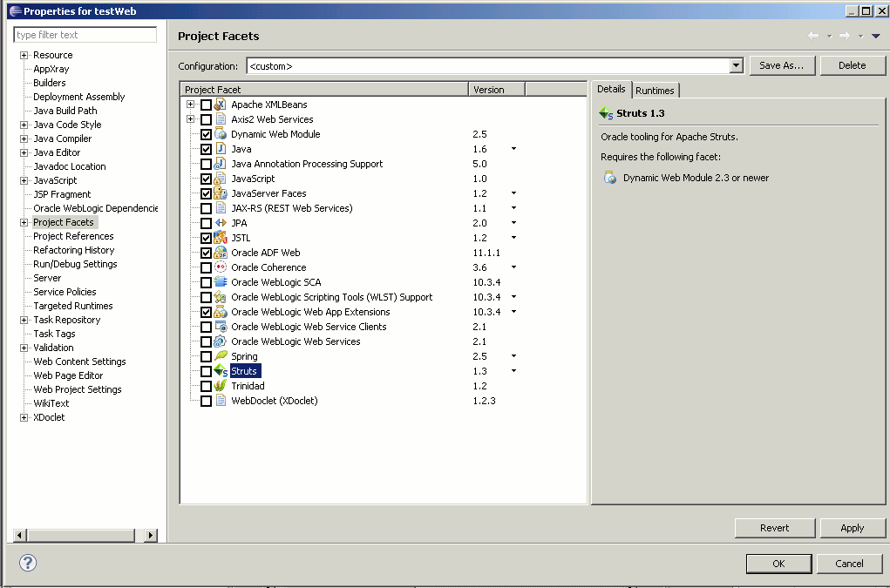
Task: Click the Spring leaf icon
Action: click(221, 356)
